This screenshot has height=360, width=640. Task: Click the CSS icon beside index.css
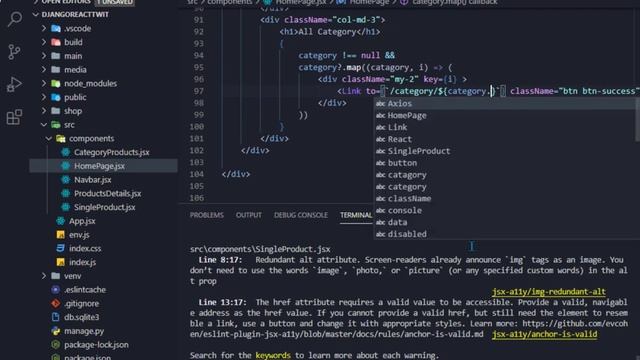click(60, 248)
